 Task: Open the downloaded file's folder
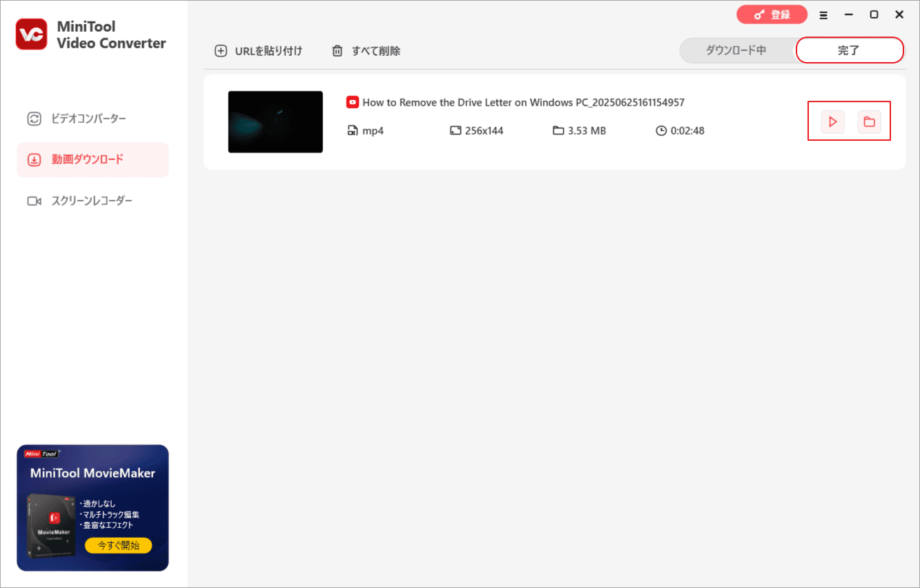[870, 121]
